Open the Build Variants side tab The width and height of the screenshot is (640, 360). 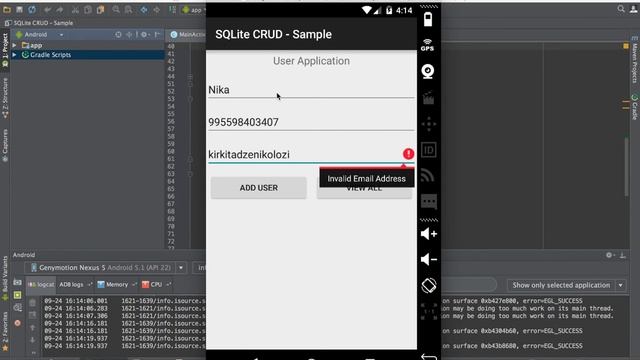pyautogui.click(x=5, y=278)
